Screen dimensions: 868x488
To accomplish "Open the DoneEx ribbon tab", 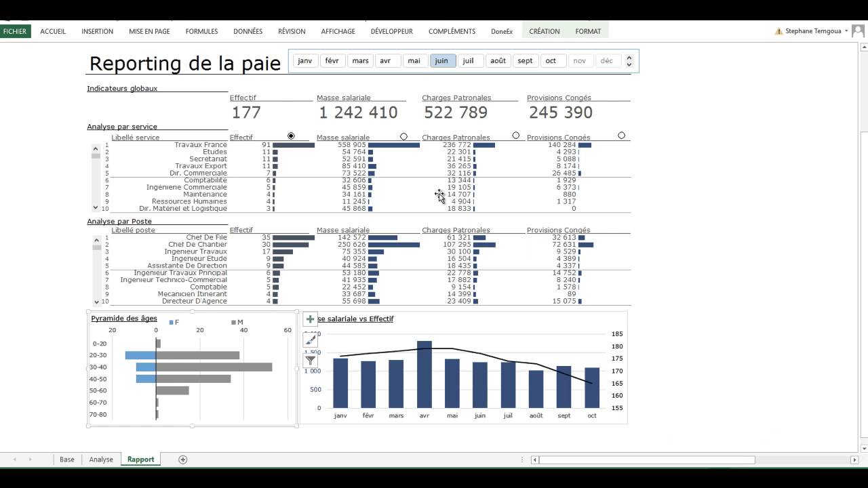I will (502, 31).
